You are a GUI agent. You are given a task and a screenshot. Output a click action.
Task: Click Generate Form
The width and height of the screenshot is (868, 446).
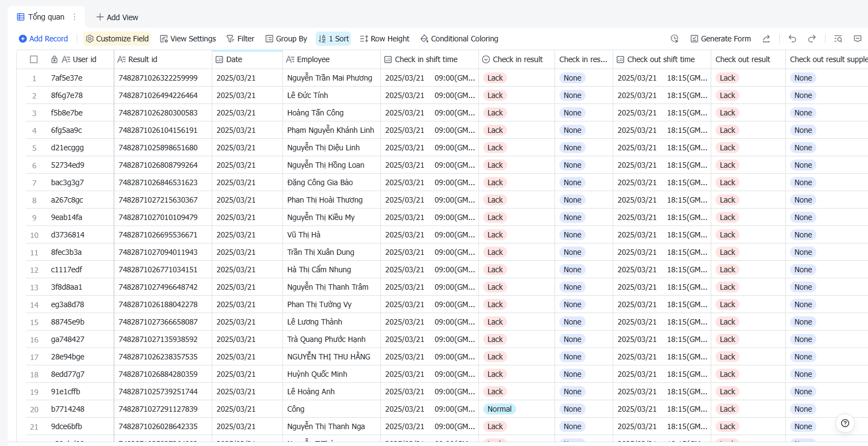[721, 39]
